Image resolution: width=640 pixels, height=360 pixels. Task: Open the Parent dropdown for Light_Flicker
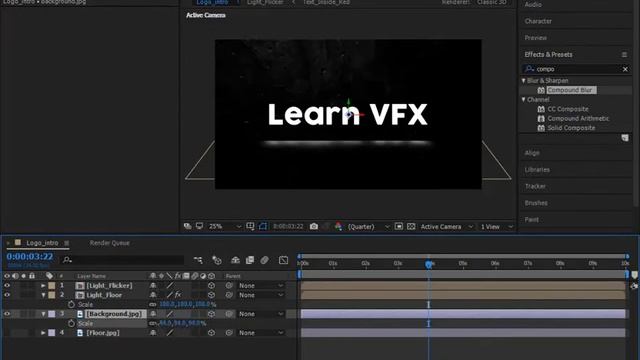(261, 286)
